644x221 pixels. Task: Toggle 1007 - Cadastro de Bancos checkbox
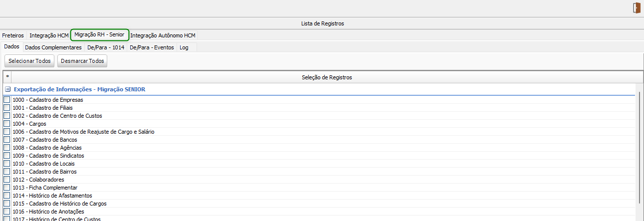click(6, 140)
